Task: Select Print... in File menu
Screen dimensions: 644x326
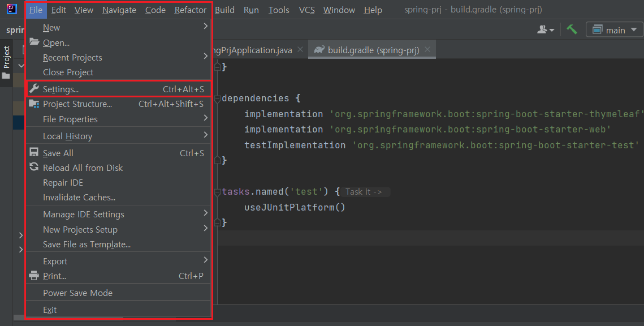Action: [118, 276]
